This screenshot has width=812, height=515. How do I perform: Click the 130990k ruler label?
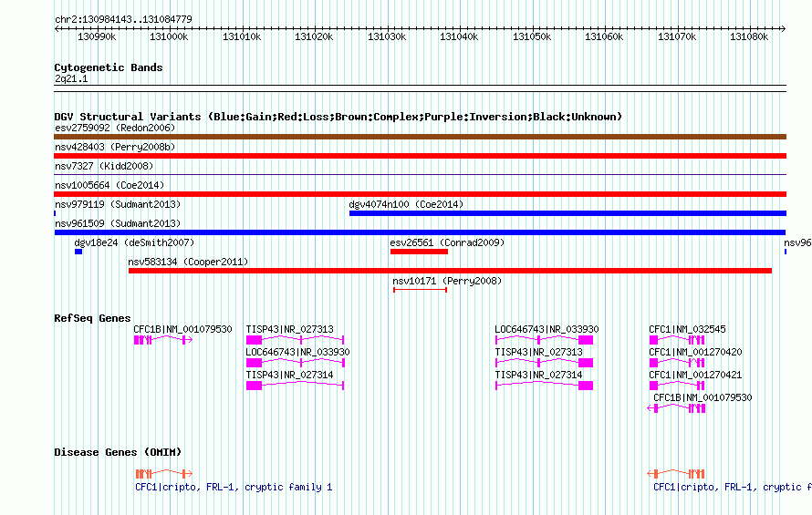[x=97, y=36]
